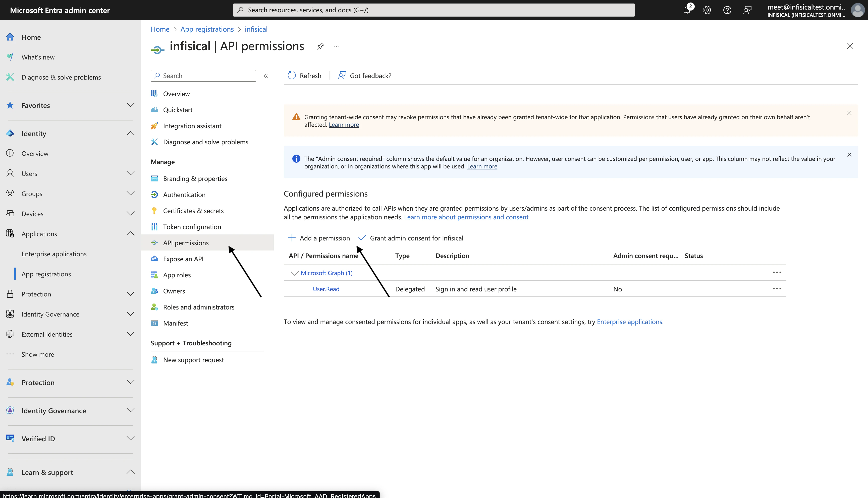Viewport: 868px width, 498px height.
Task: Open the account avatar picture
Action: (x=857, y=10)
